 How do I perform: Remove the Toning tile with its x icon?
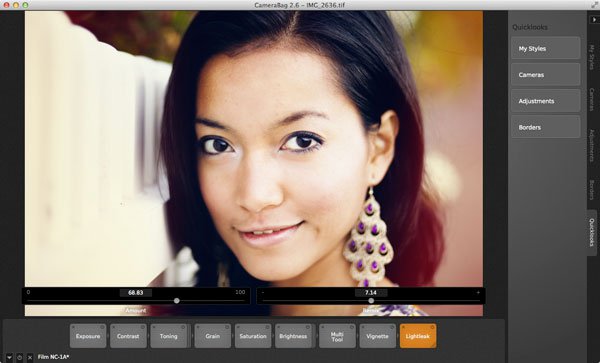(154, 327)
